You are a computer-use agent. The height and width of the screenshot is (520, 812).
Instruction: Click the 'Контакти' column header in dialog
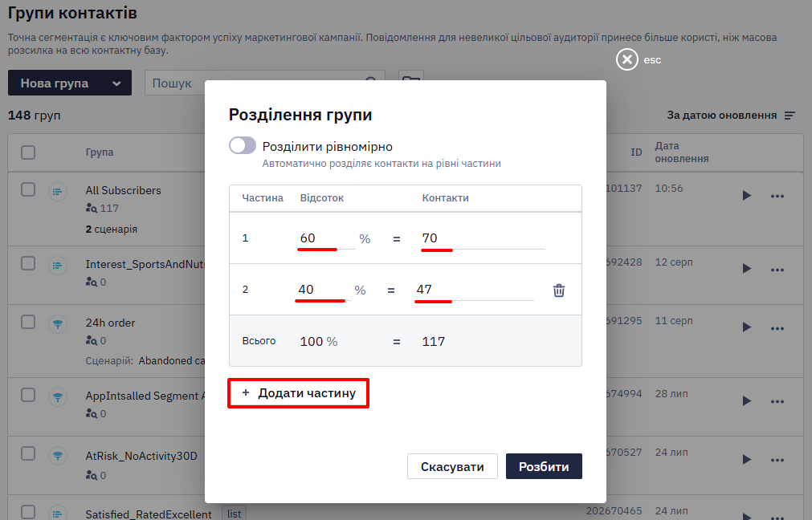pyautogui.click(x=446, y=197)
